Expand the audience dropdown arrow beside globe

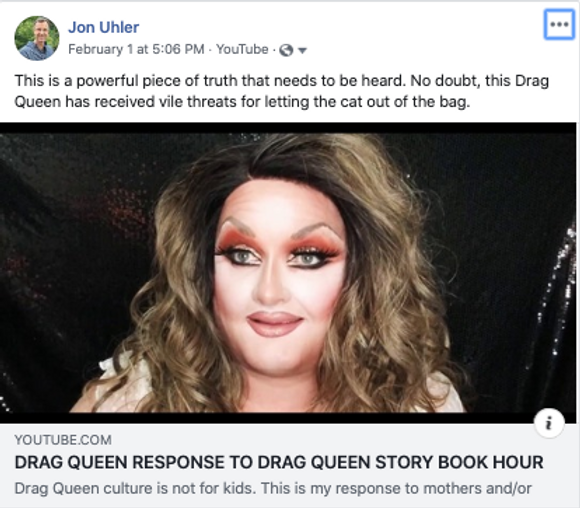pos(302,50)
